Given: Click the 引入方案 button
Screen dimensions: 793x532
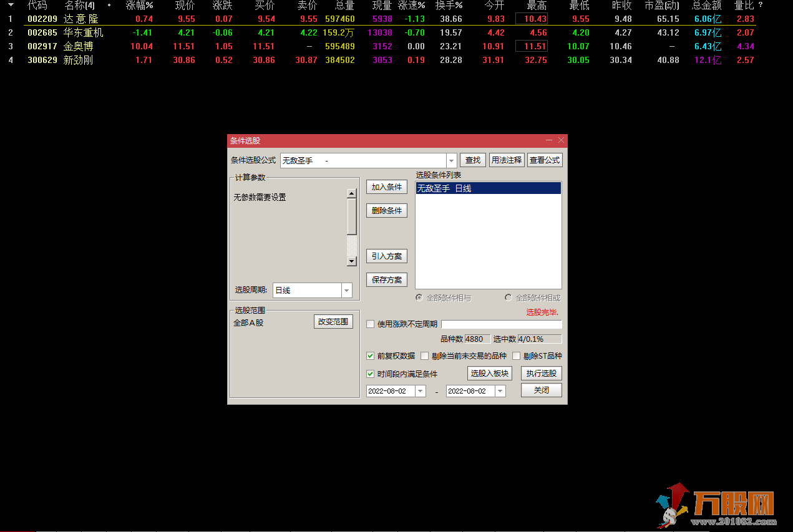Looking at the screenshot, I should coord(387,256).
